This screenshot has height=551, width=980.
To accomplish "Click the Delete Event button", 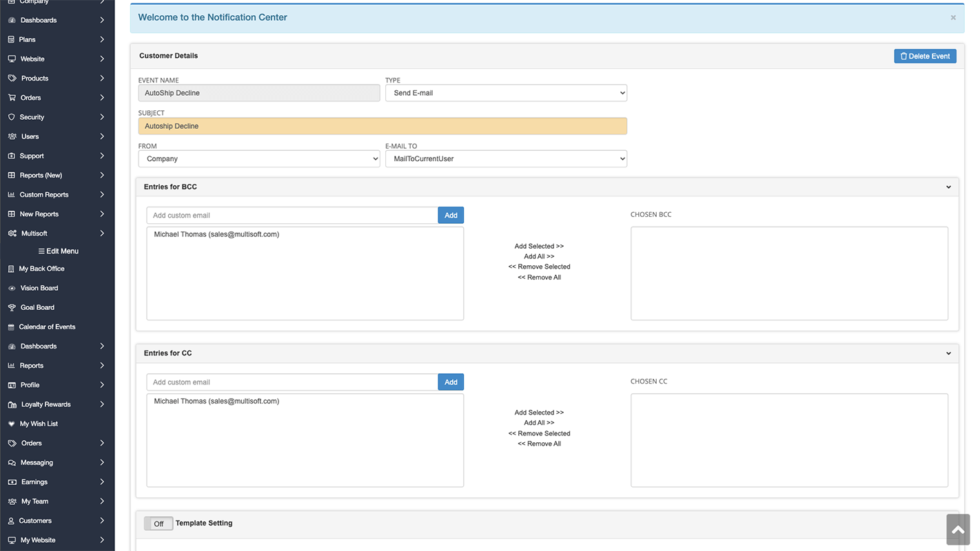I will tap(925, 56).
